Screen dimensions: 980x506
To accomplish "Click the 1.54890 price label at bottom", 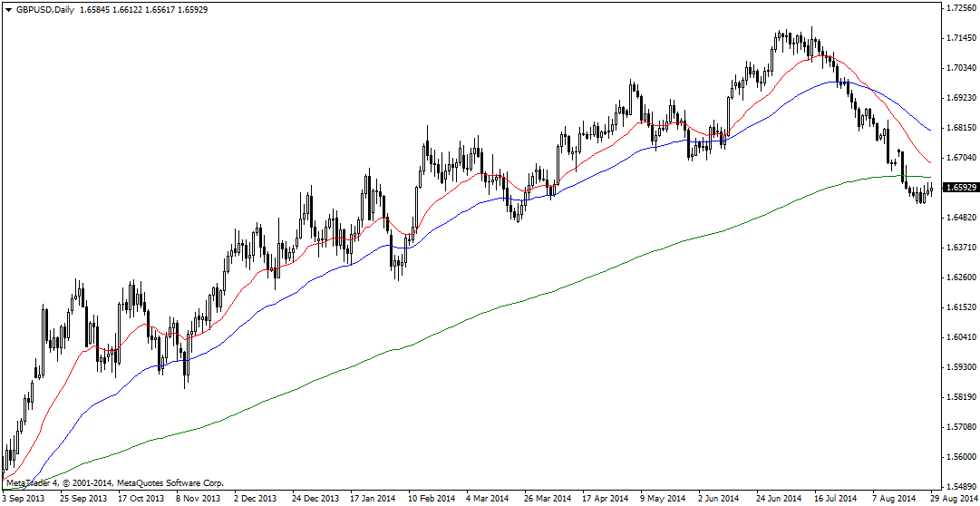I will [x=960, y=487].
